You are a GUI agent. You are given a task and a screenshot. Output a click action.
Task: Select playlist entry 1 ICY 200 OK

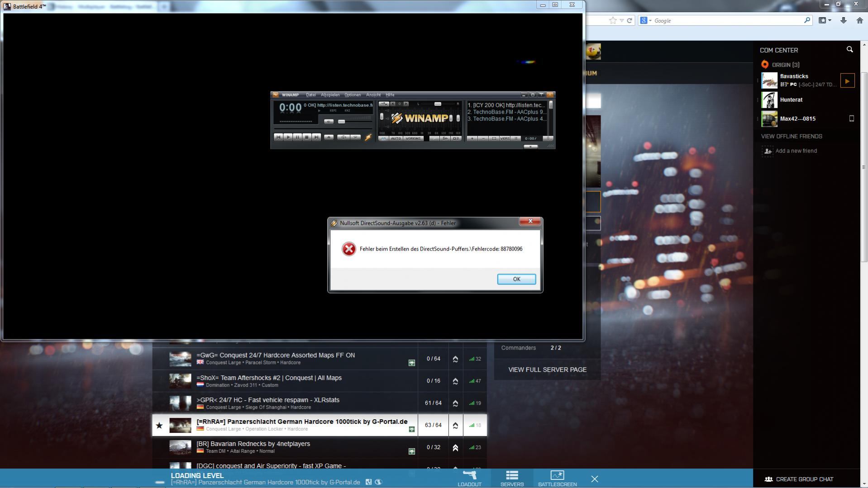[507, 105]
